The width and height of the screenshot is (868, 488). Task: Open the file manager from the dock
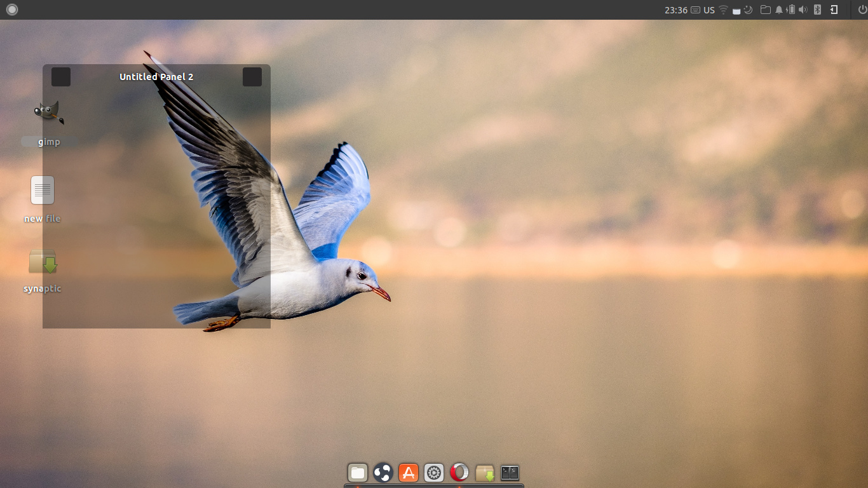(357, 472)
